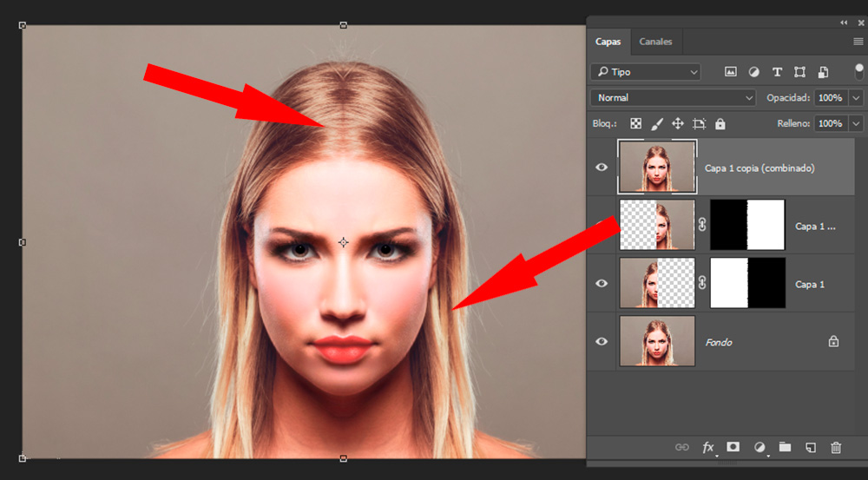The height and width of the screenshot is (480, 868).
Task: Open the layers panel hamburger menu
Action: tap(858, 42)
